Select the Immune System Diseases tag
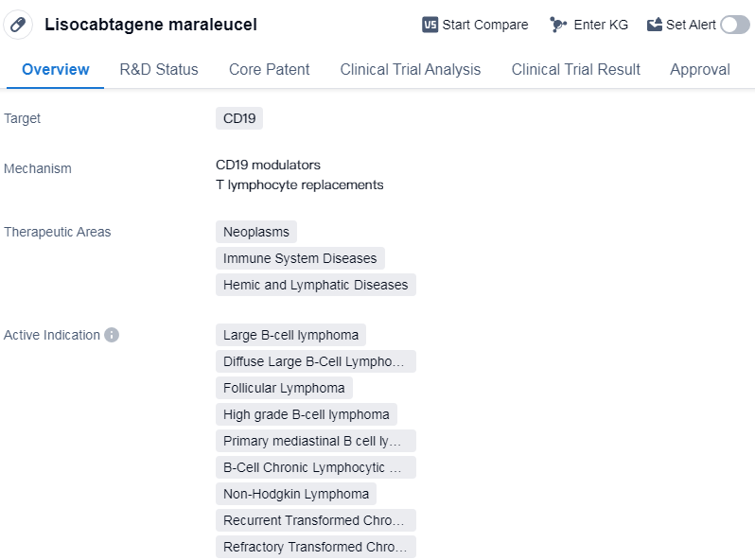Screen dimensions: 755x560 click(x=300, y=258)
